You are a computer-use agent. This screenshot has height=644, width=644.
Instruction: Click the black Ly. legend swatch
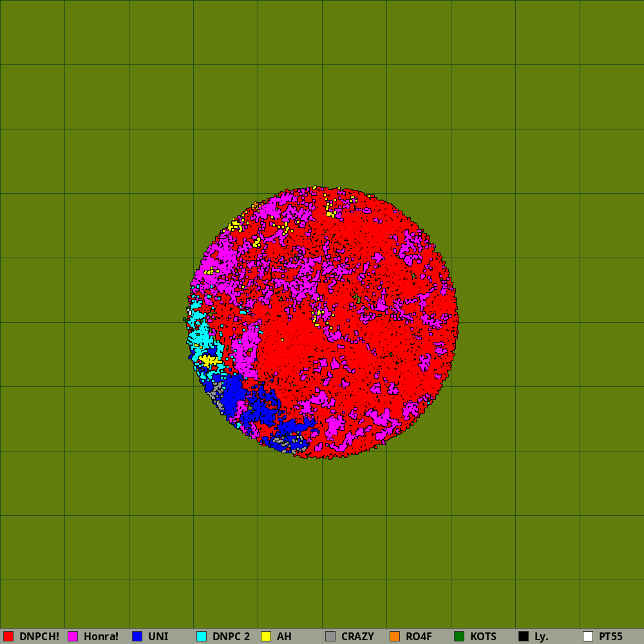pos(524,636)
